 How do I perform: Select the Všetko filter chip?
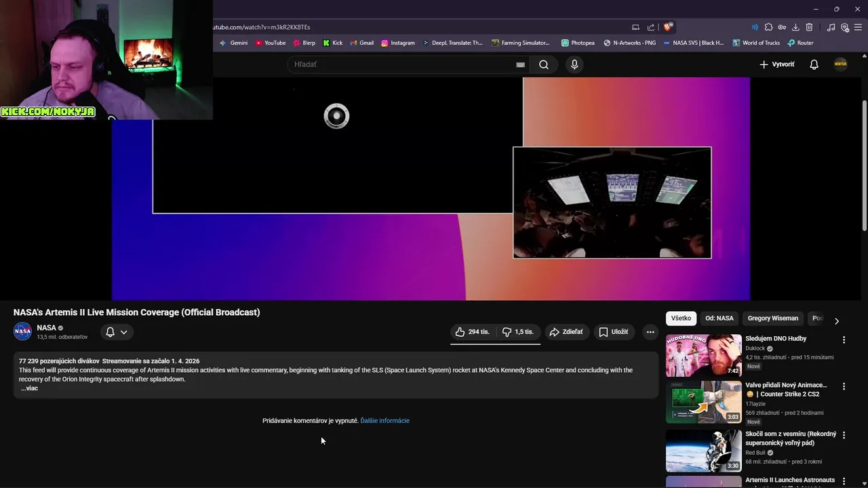click(x=681, y=319)
